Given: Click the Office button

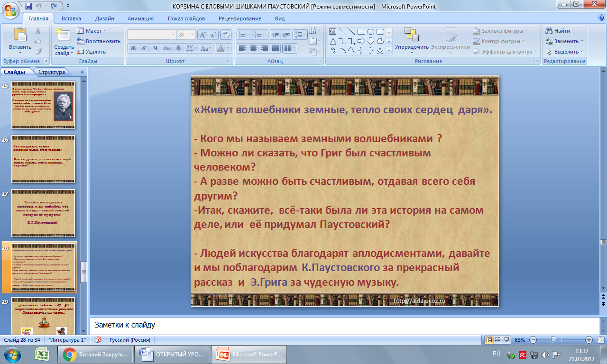Looking at the screenshot, I should [10, 9].
